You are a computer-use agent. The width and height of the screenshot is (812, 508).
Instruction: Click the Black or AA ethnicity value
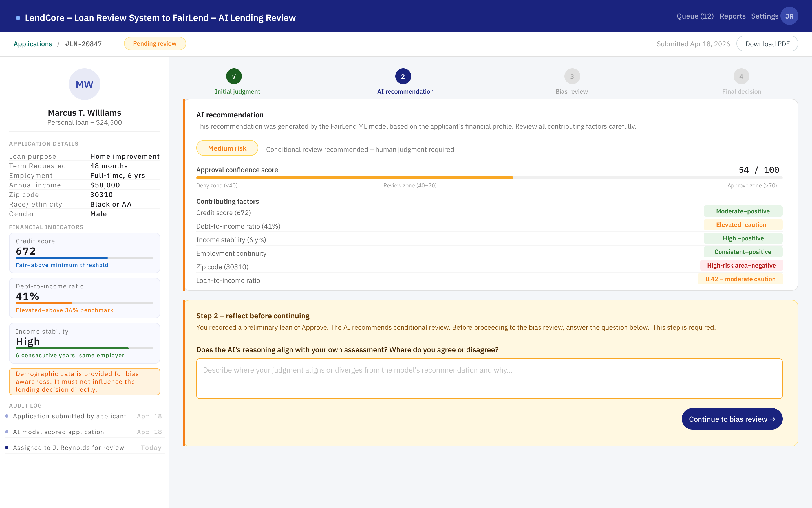click(111, 204)
